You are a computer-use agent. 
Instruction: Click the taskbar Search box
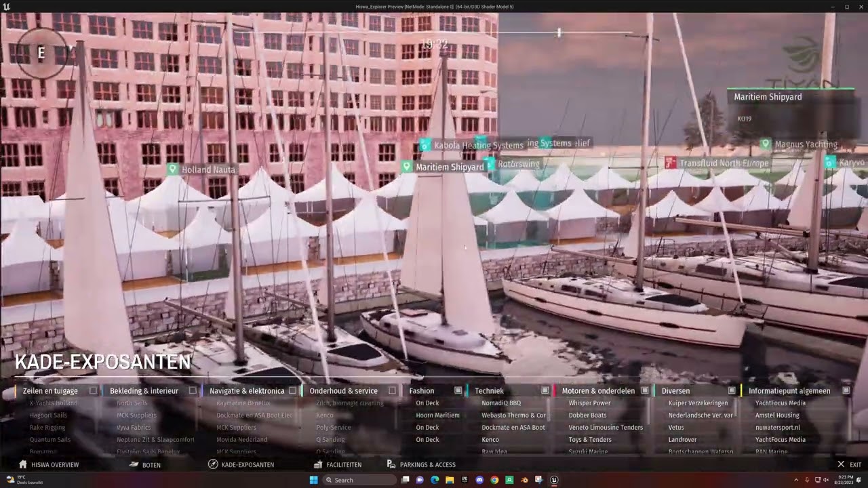coord(361,480)
